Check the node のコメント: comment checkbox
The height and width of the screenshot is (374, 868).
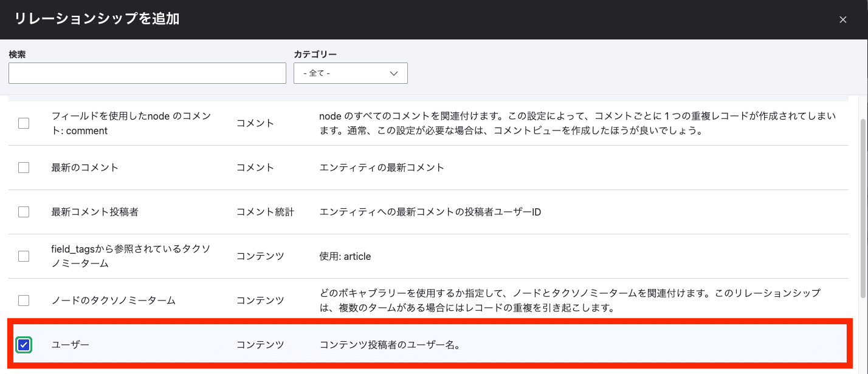[x=24, y=123]
